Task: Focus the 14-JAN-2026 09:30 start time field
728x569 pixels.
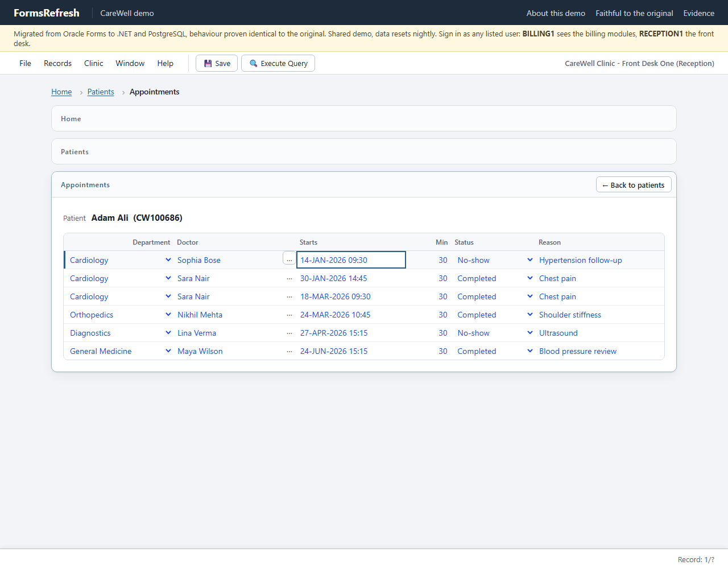Action: point(351,260)
